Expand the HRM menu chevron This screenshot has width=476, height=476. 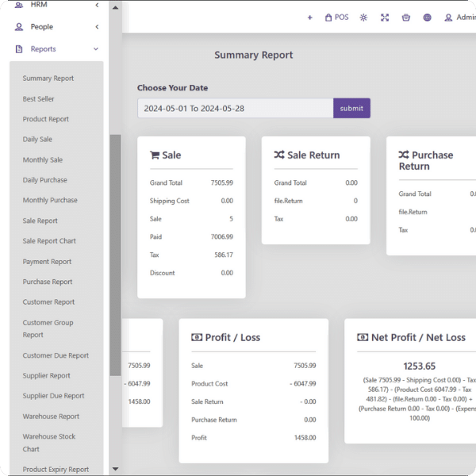click(97, 5)
